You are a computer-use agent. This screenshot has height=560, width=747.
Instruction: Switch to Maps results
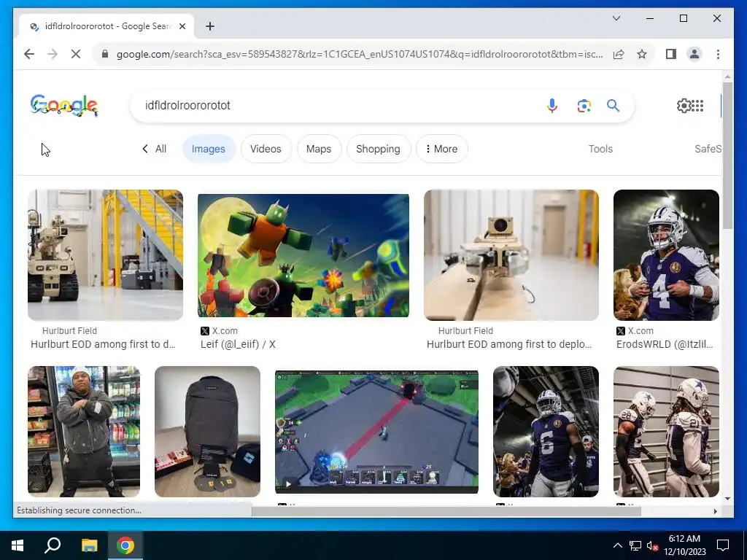coord(319,149)
